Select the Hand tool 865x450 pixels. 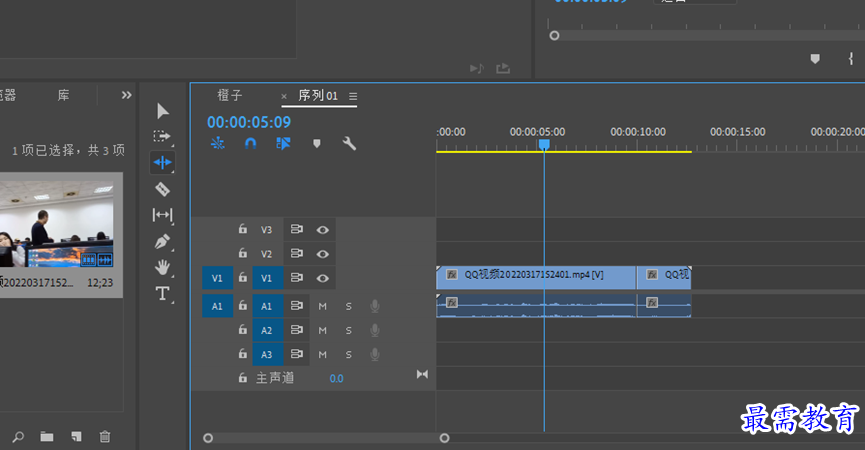[x=162, y=267]
